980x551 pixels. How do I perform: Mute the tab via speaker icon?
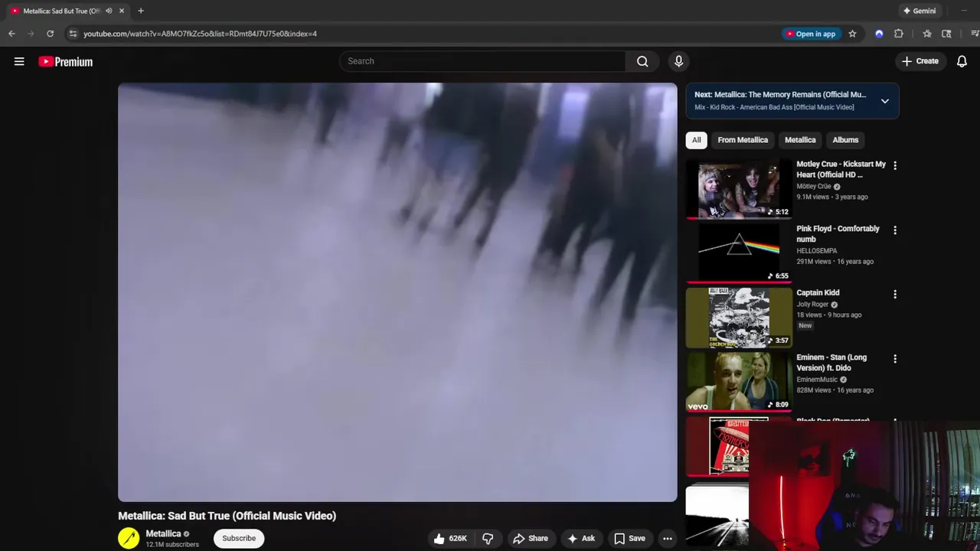coord(108,11)
